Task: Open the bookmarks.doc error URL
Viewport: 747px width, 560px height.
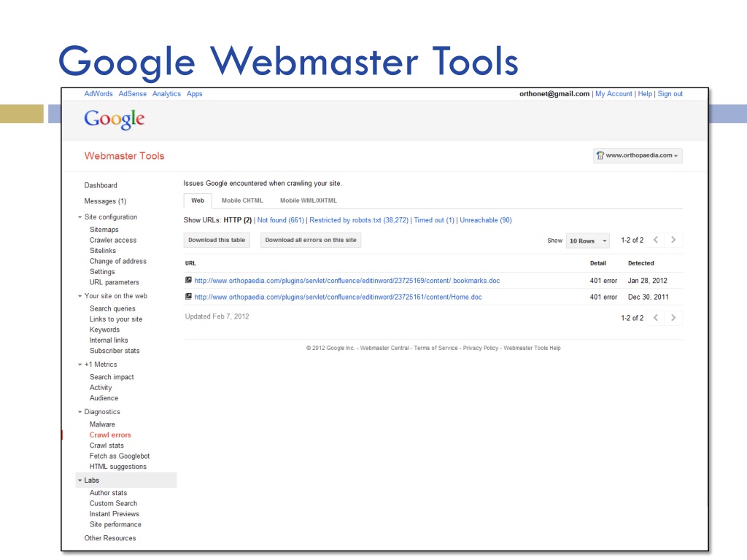Action: pos(347,281)
